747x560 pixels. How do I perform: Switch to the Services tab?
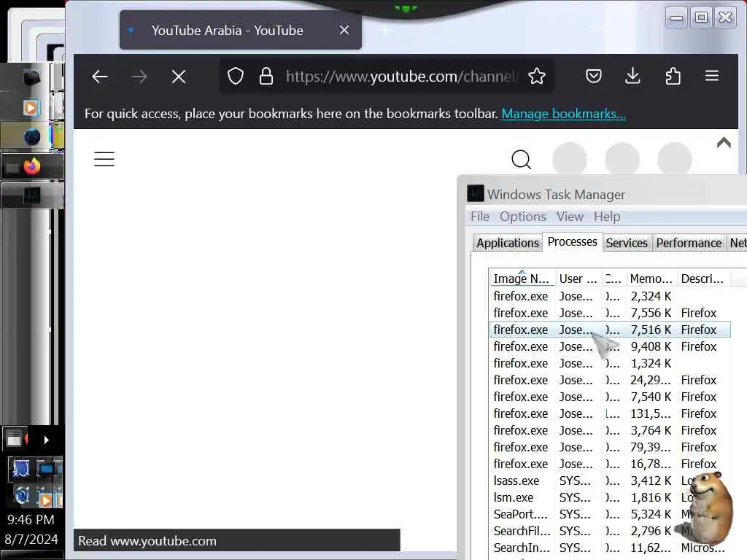pyautogui.click(x=627, y=243)
